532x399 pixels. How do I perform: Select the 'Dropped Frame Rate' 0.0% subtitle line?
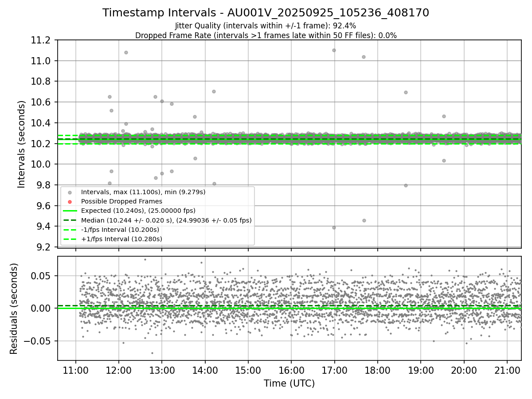(x=266, y=35)
